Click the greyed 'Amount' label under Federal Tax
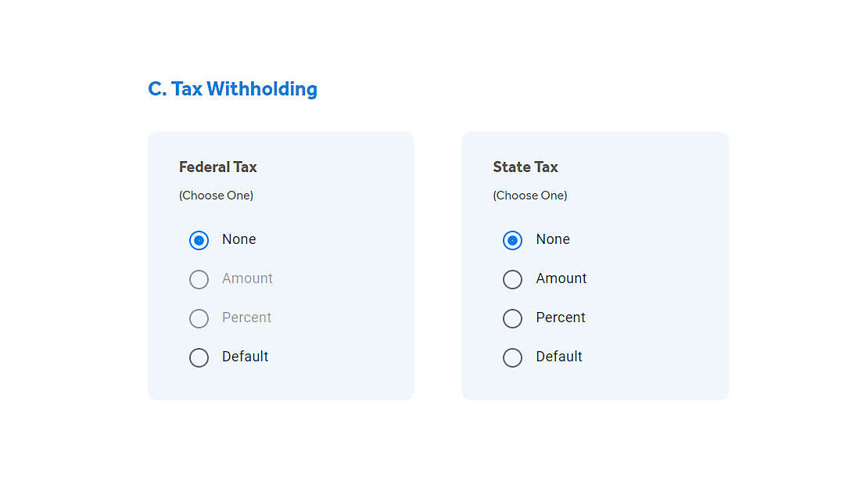868x488 pixels. (x=247, y=278)
